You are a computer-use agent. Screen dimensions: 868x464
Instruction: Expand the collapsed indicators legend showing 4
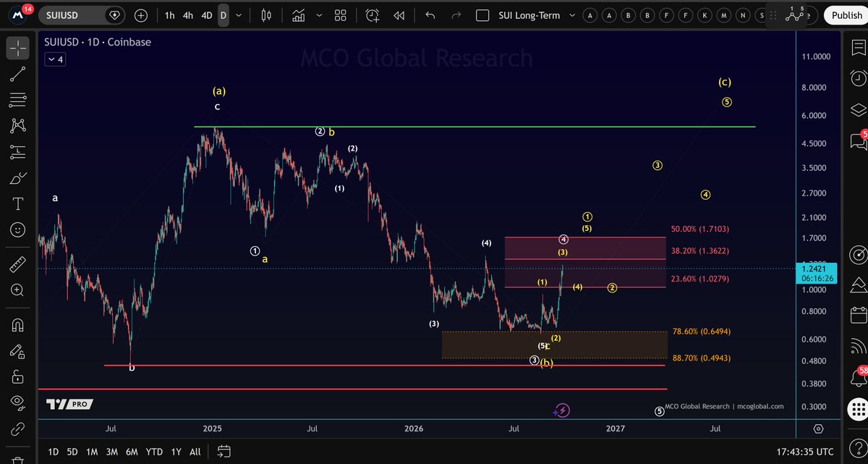[x=55, y=60]
